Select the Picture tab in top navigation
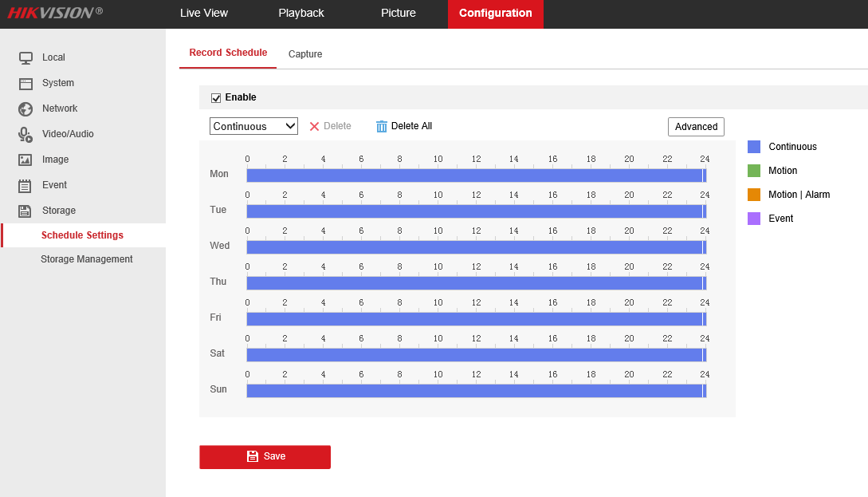 [399, 14]
